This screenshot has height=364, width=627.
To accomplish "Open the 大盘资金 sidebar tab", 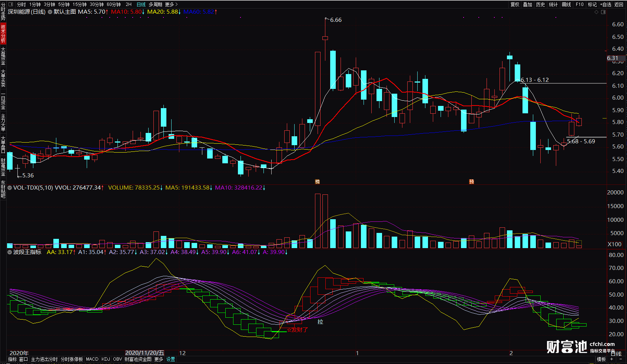I will click(x=3, y=56).
